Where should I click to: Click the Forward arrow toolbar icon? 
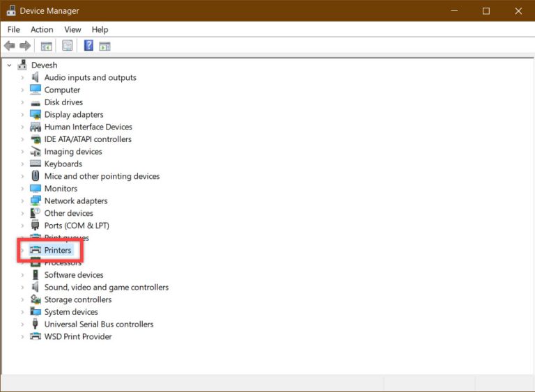click(25, 46)
